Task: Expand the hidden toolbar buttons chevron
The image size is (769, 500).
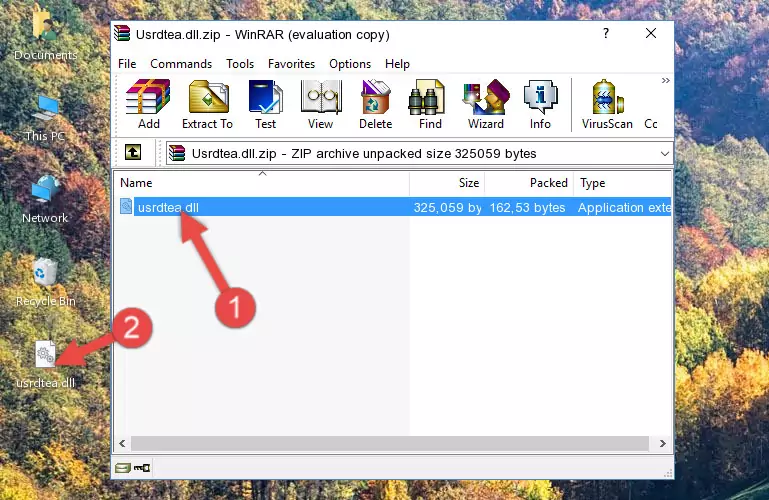Action: click(x=666, y=80)
